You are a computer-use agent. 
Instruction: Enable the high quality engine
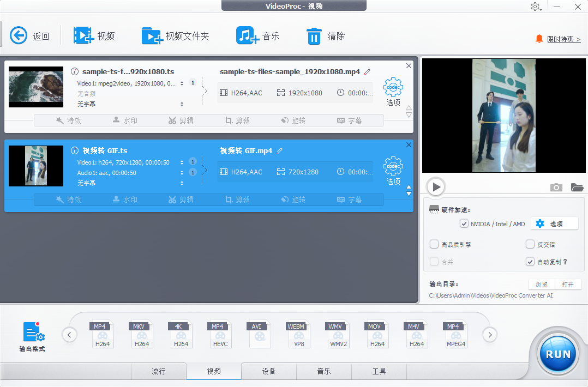pyautogui.click(x=434, y=244)
